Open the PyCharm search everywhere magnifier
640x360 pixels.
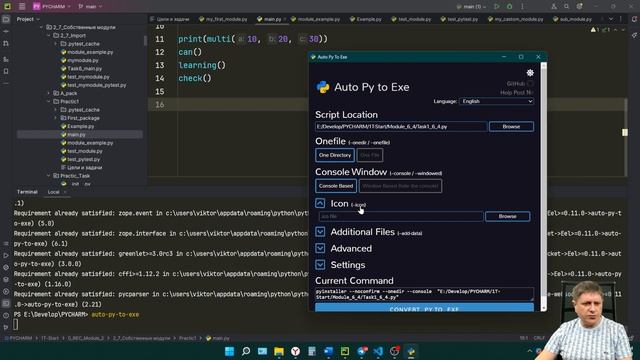[x=567, y=7]
